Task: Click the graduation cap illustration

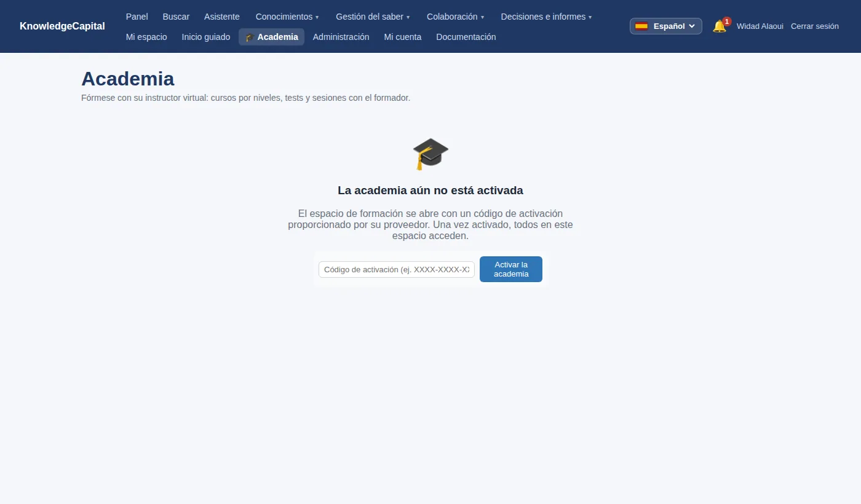Action: [x=430, y=154]
